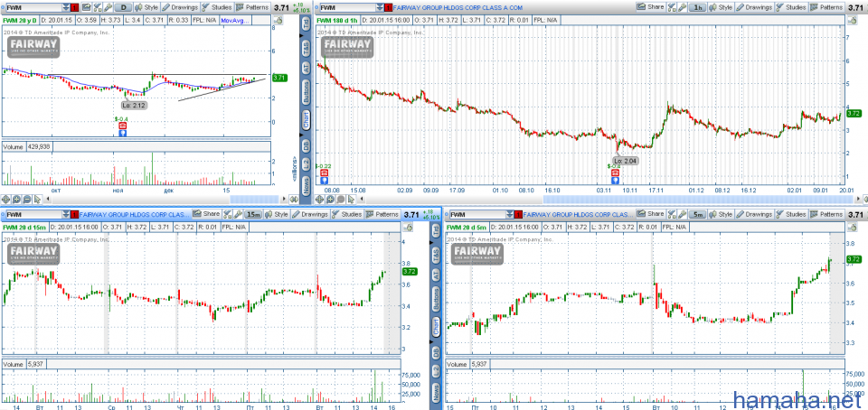Click the horizontal scrollbar thumb of daily chart
Viewport: 868px width, 410px height.
[x=254, y=200]
